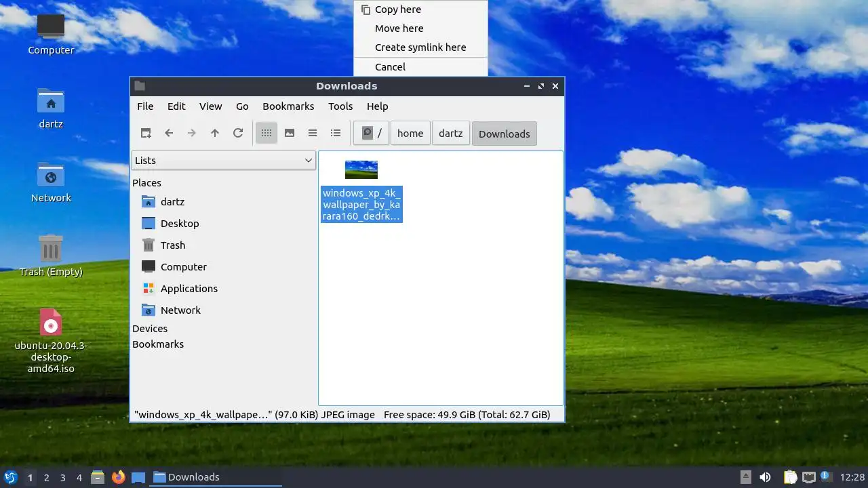The image size is (868, 488).
Task: Click Downloads path bar button
Action: tap(505, 134)
